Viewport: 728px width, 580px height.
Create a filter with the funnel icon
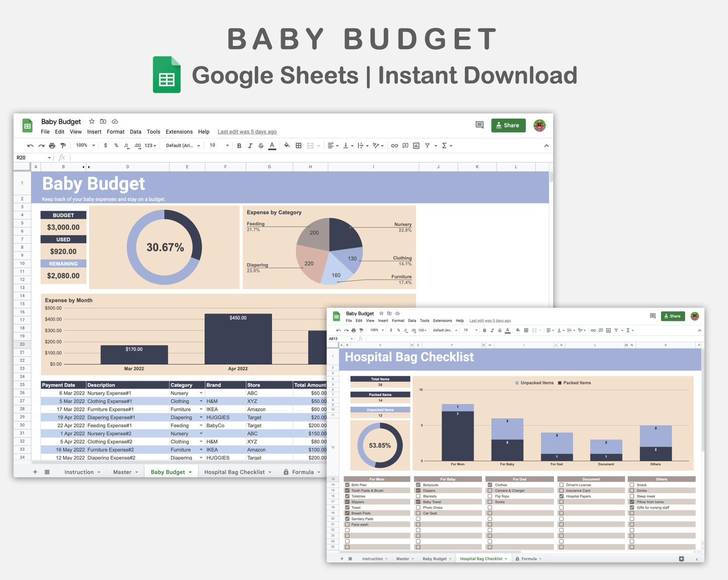(427, 146)
